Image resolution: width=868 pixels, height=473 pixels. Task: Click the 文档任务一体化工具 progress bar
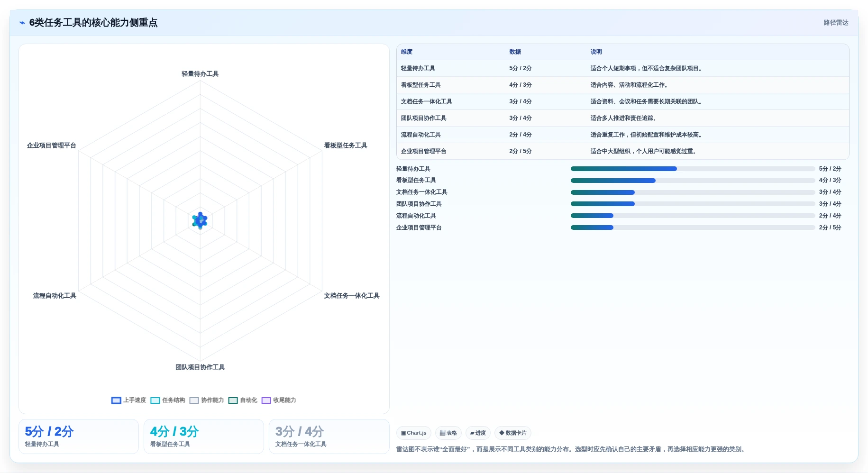click(693, 192)
